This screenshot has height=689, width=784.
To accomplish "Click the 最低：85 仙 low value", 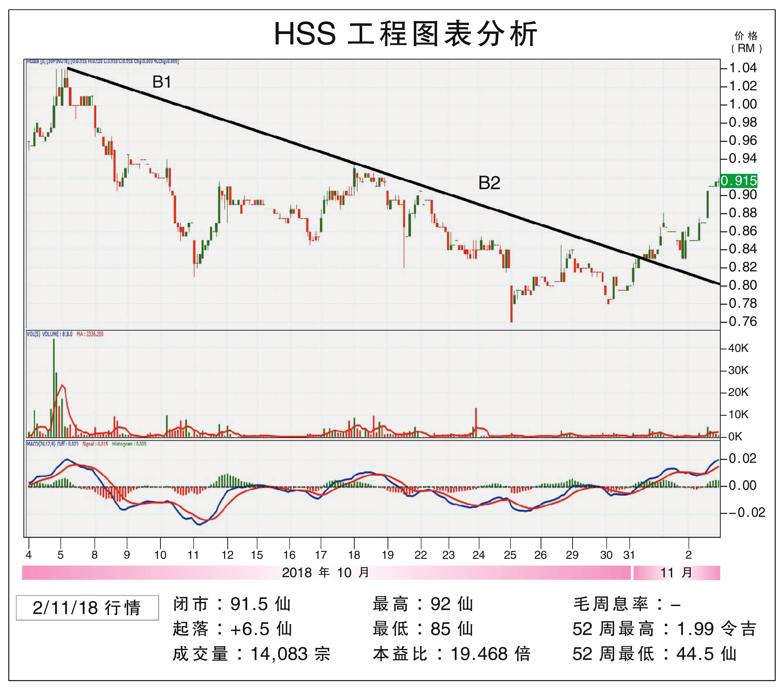I will click(x=423, y=629).
